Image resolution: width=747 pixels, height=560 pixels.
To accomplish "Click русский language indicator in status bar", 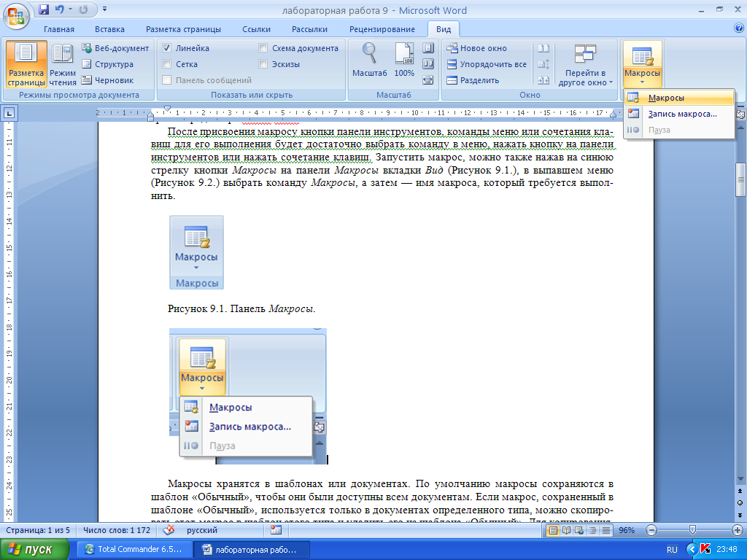I will pyautogui.click(x=202, y=530).
